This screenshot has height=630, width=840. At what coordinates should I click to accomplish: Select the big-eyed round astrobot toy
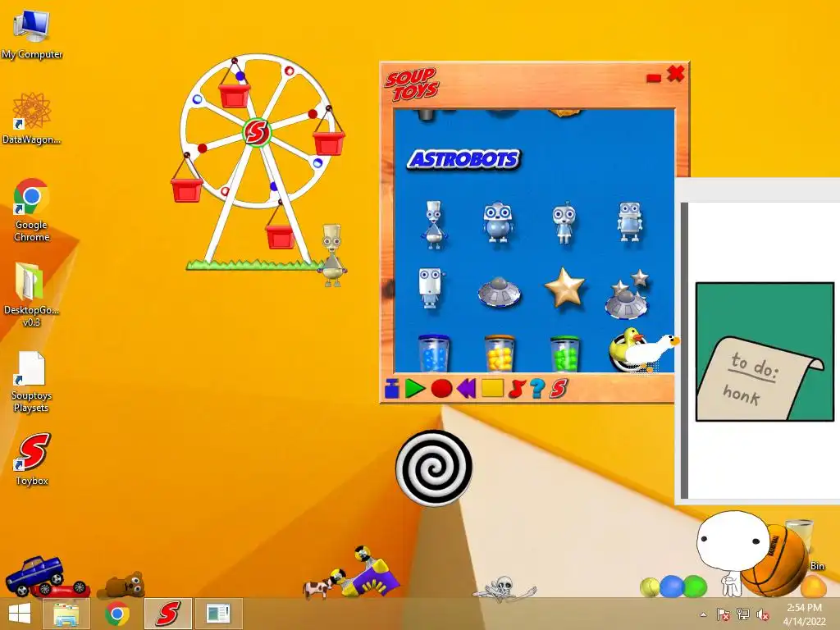click(498, 221)
